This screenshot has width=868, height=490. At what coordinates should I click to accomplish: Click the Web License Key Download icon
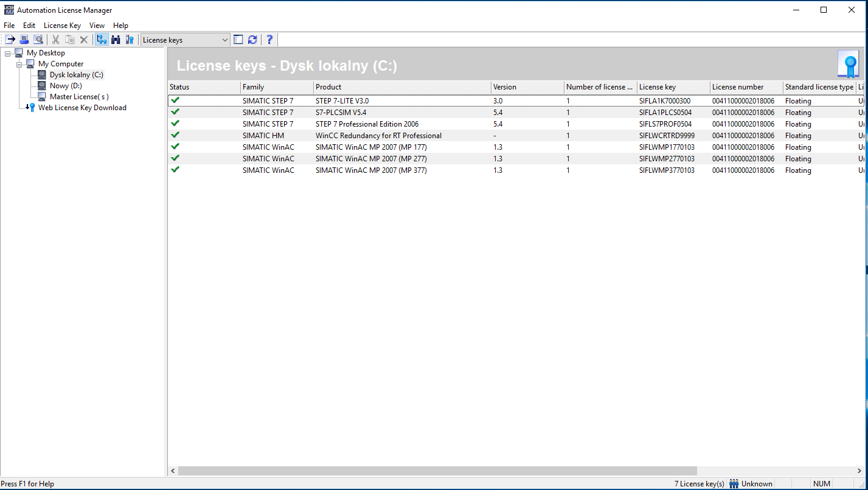(x=30, y=108)
